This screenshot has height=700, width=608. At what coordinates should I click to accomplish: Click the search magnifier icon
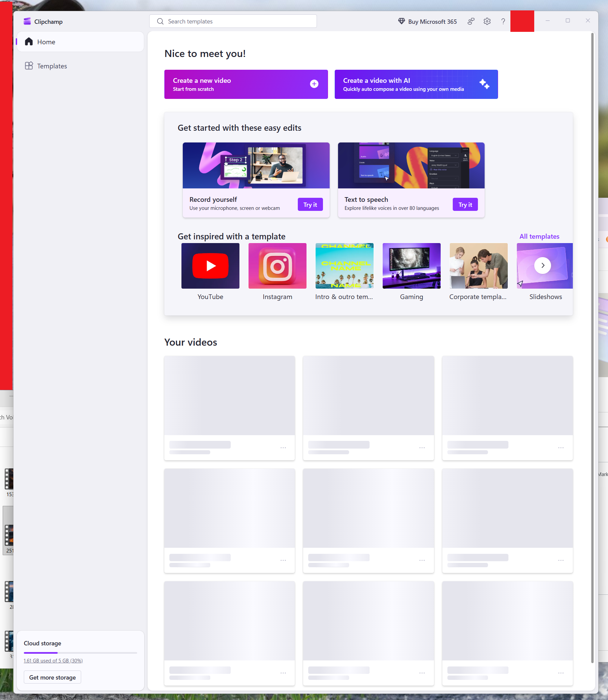pyautogui.click(x=160, y=21)
